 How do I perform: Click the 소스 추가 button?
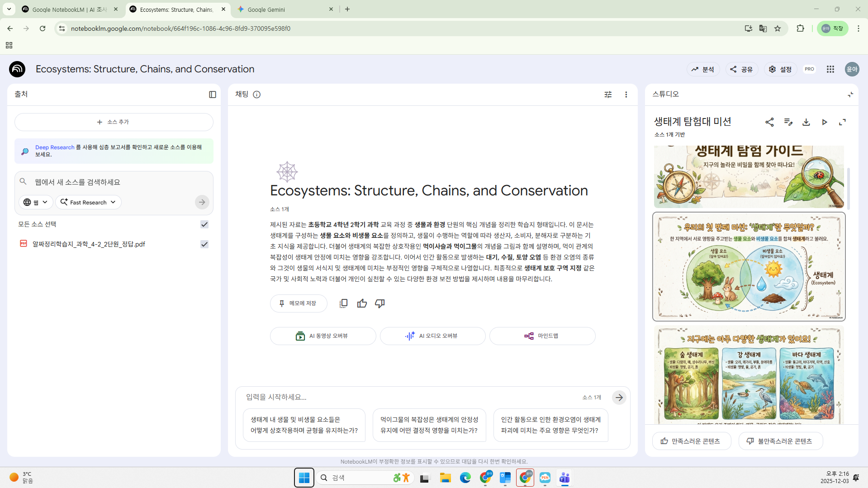[114, 122]
